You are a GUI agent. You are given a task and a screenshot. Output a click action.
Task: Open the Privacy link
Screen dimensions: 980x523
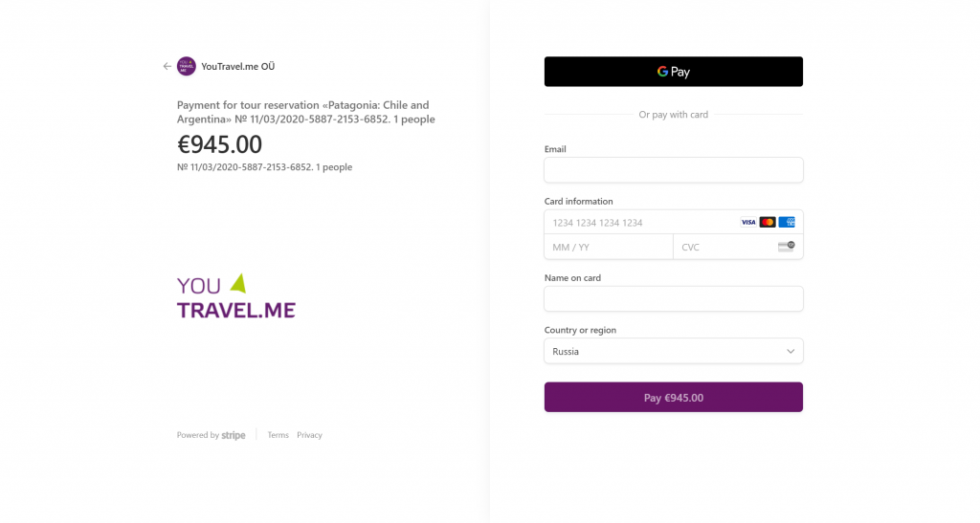tap(309, 435)
